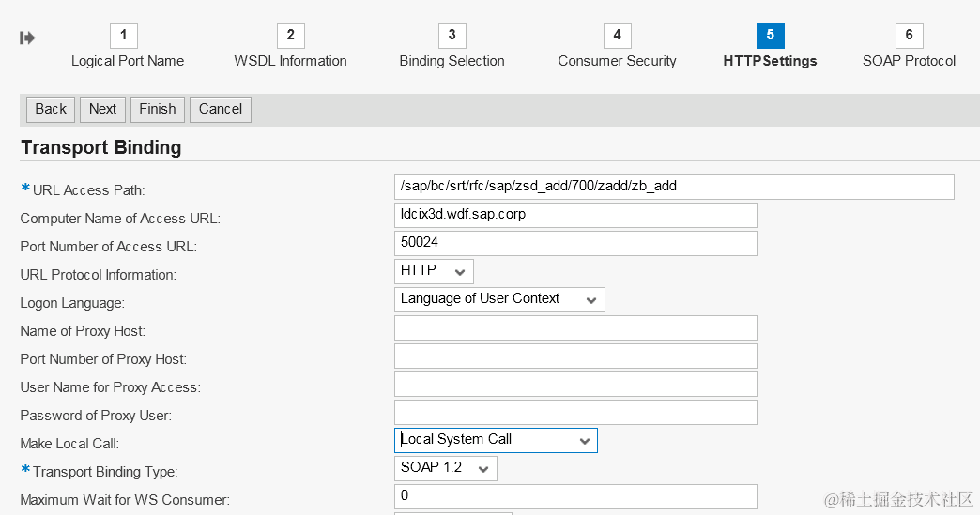Open the URL Protocol Information dropdown

pos(434,271)
